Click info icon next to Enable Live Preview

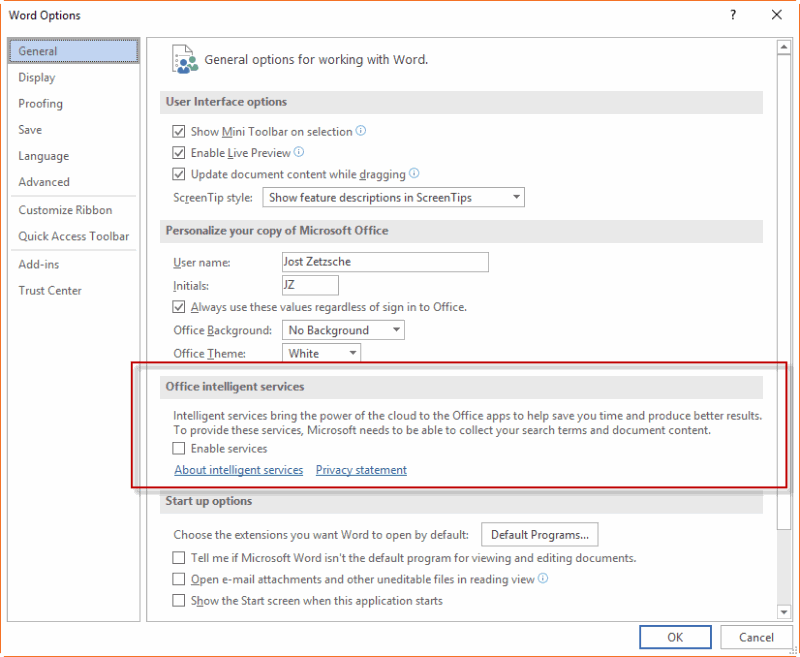coord(299,152)
